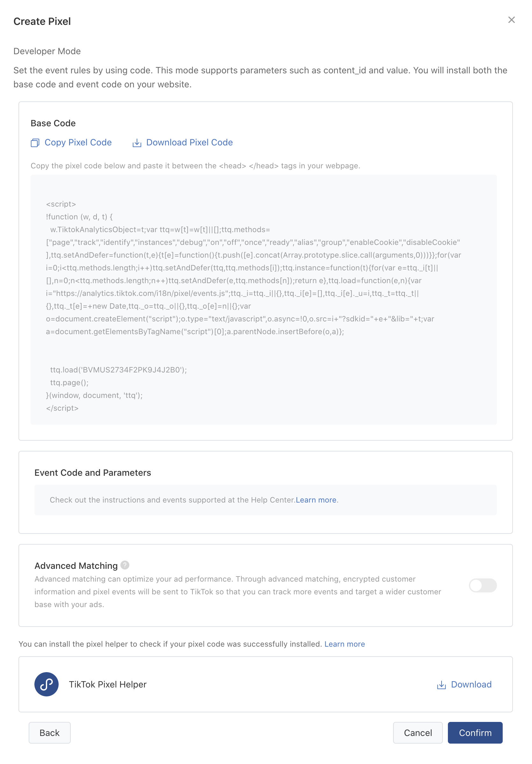Close the Create Pixel dialog
Image resolution: width=532 pixels, height=764 pixels.
[x=511, y=20]
